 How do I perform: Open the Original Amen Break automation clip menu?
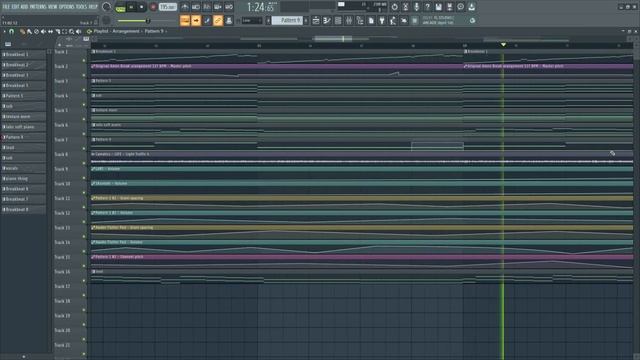pos(93,66)
